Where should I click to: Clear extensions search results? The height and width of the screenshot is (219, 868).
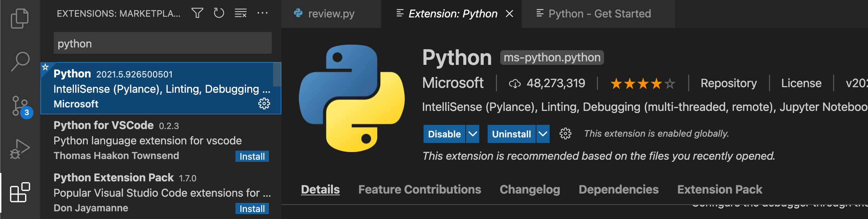(x=241, y=13)
